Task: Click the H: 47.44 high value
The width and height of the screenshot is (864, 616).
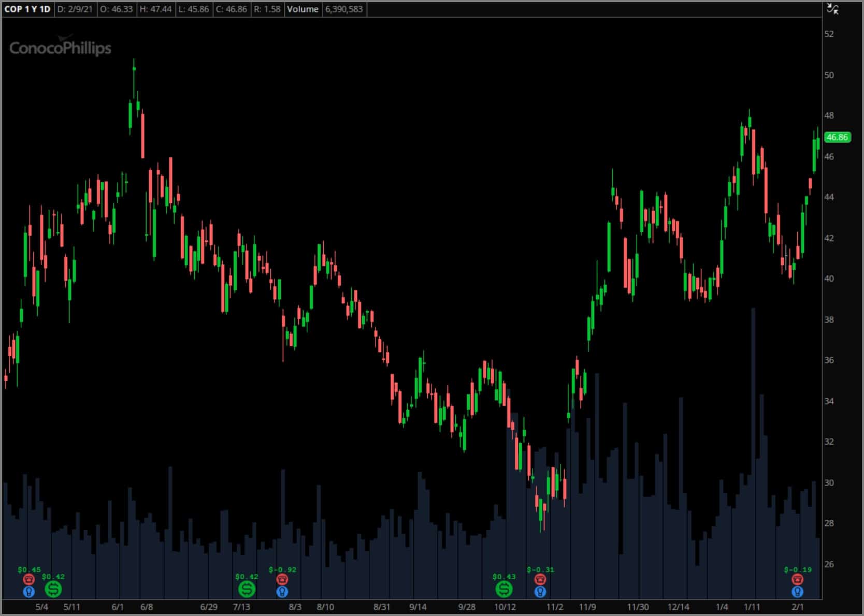Action: pos(156,9)
